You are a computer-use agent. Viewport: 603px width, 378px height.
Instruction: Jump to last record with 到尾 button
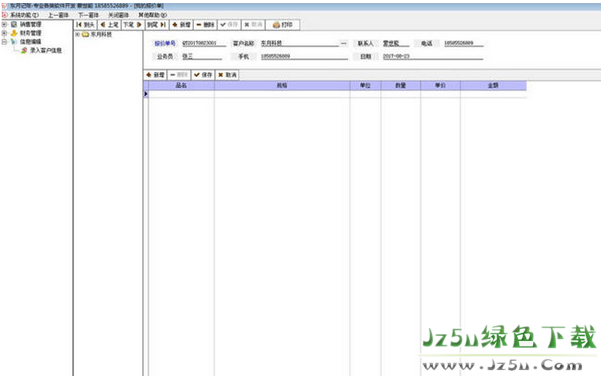[x=157, y=25]
